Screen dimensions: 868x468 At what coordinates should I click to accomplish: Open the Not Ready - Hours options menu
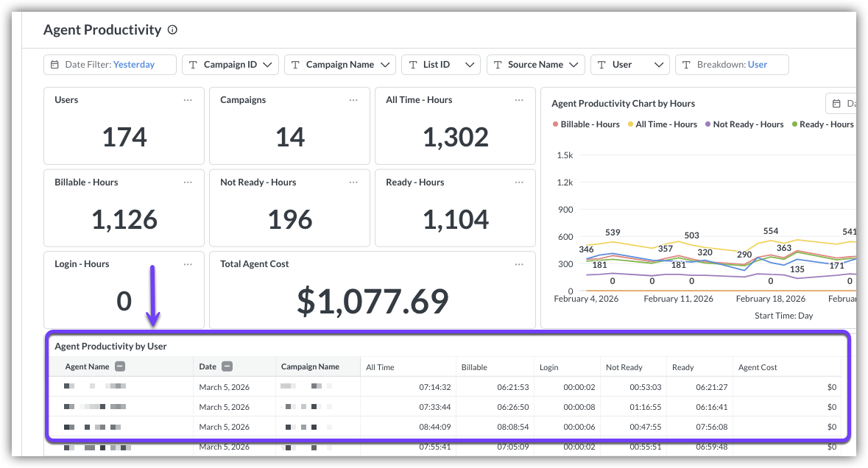tap(354, 182)
